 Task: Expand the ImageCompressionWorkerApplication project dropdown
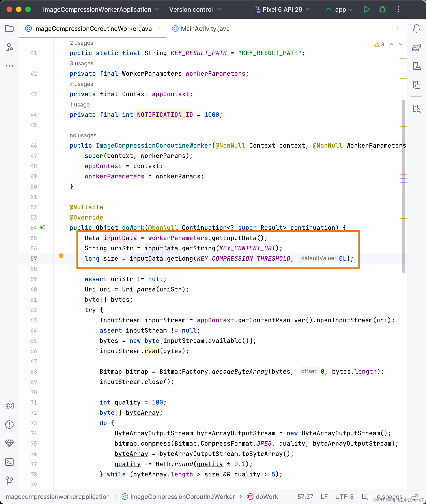tap(101, 9)
